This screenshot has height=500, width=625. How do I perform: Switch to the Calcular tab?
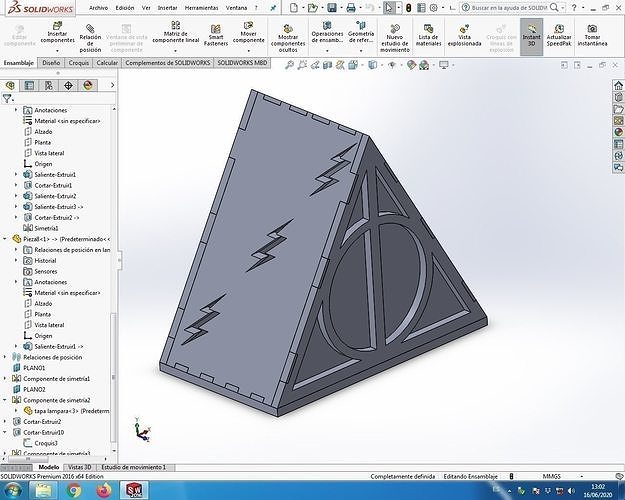pyautogui.click(x=107, y=63)
